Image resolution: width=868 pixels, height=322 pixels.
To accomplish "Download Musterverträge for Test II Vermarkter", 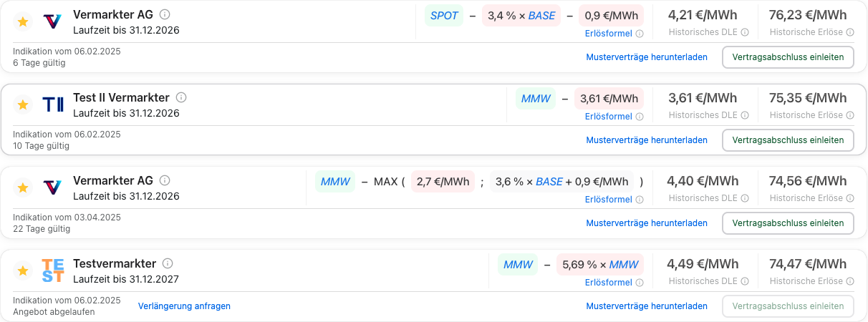I will (647, 140).
